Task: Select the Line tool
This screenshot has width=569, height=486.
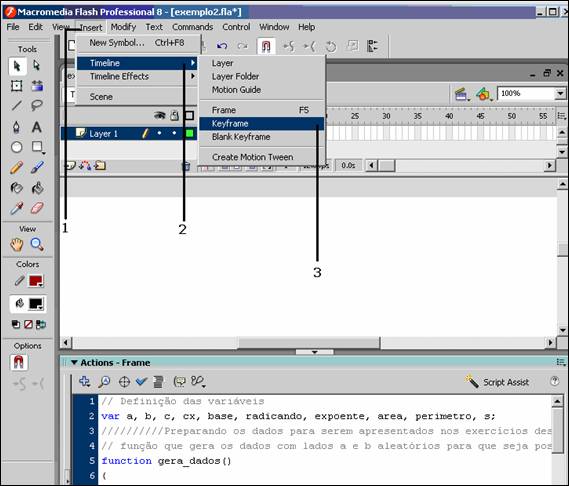Action: (17, 106)
